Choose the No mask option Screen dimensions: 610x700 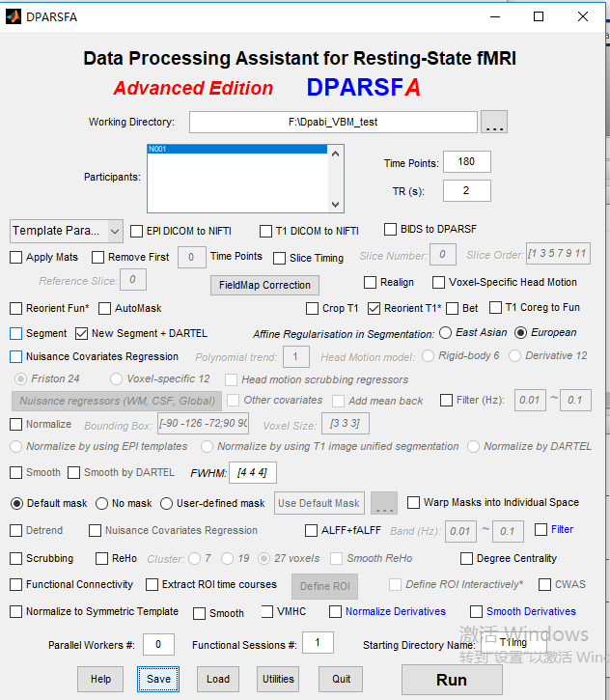[x=101, y=504]
